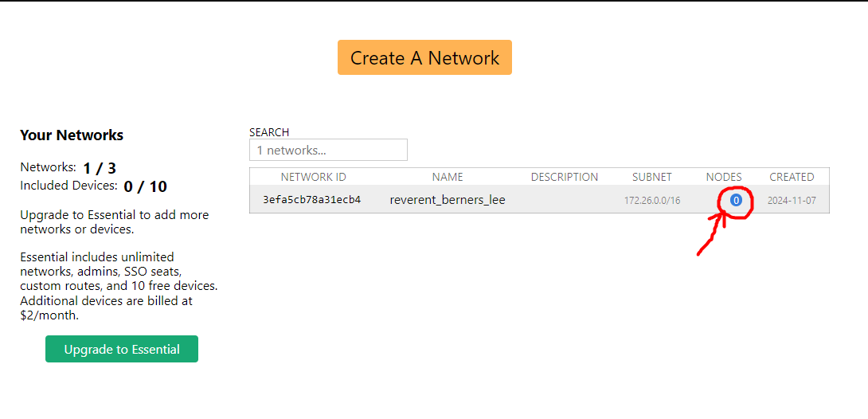Screen dimensions: 868x419
Task: Click the SEARCH label
Action: click(x=269, y=132)
